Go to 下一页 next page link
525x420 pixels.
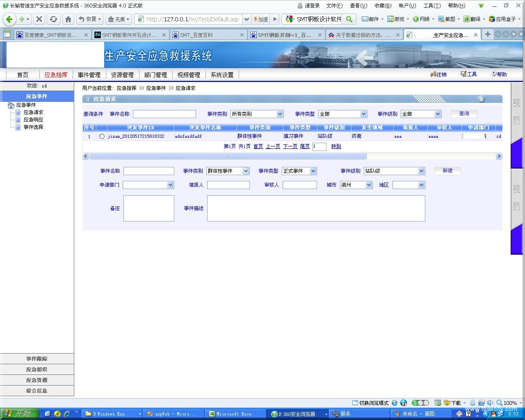point(290,146)
